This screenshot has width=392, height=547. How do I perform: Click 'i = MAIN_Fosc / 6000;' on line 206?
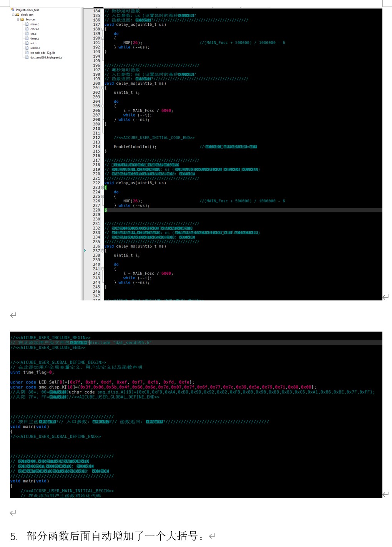148,111
